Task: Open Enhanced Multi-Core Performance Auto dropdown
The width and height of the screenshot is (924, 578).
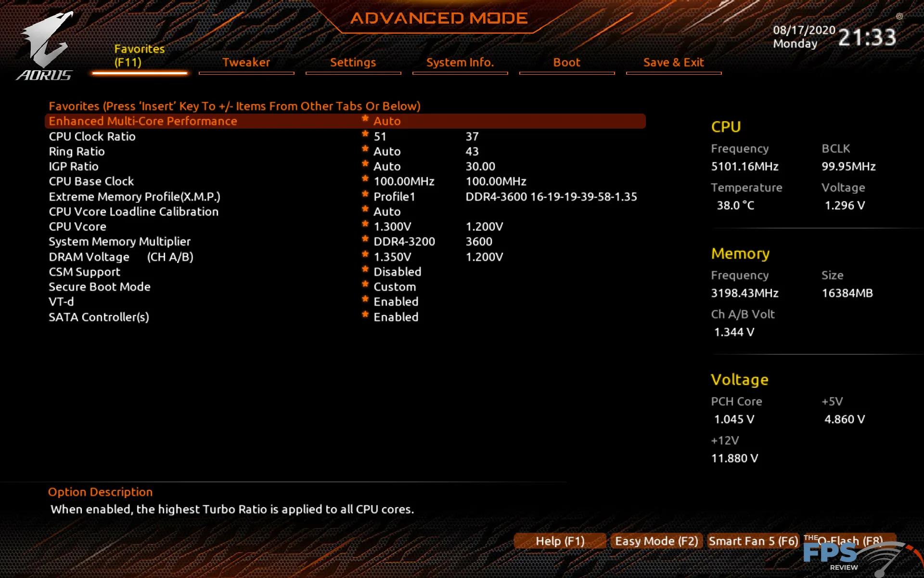Action: (387, 121)
